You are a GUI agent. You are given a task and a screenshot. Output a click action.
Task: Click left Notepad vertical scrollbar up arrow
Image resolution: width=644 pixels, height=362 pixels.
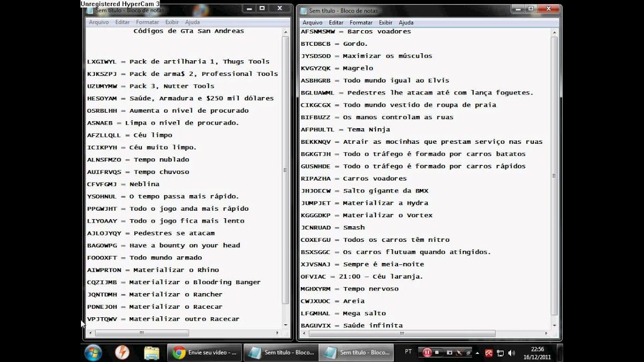[286, 32]
